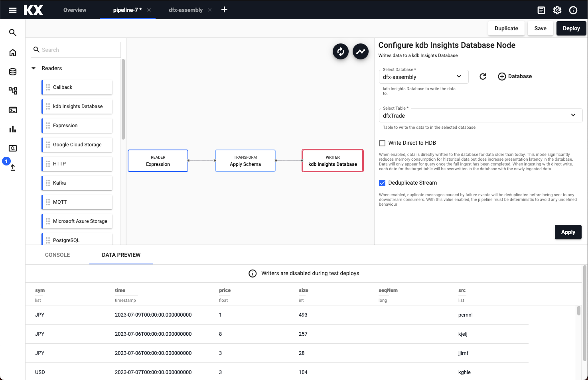Click the node search field

pyautogui.click(x=76, y=50)
